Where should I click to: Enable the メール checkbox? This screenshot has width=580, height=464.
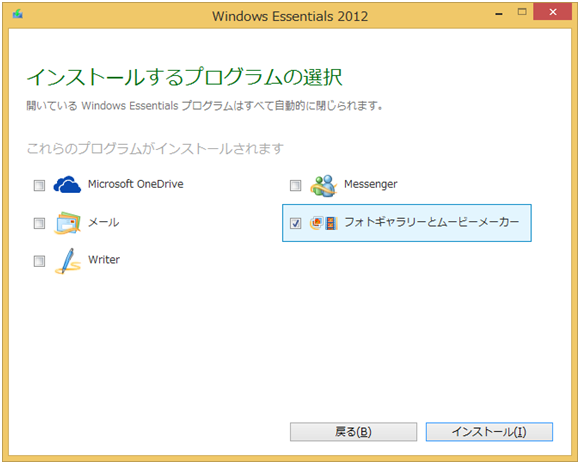(x=39, y=223)
